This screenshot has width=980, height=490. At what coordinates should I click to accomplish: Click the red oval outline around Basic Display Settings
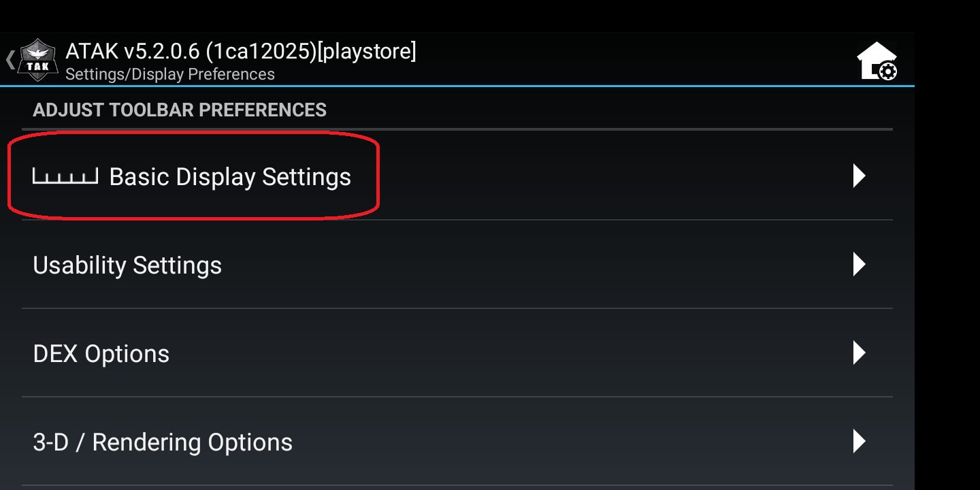coord(378,177)
